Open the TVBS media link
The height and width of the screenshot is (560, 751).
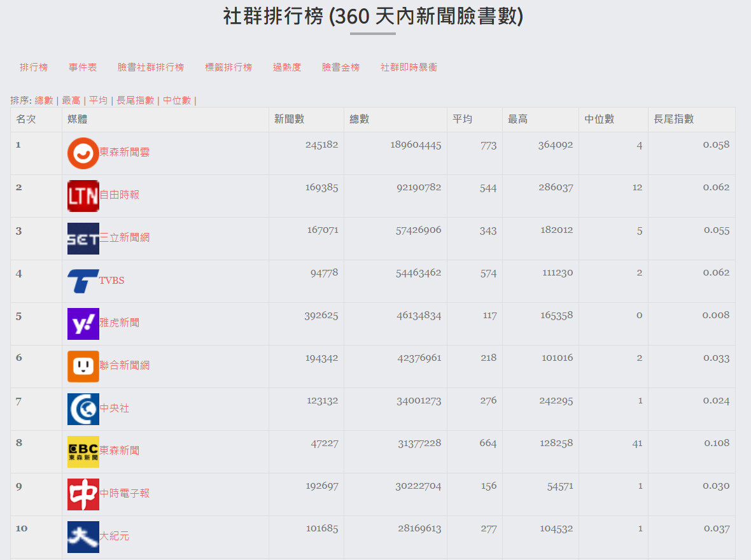[111, 280]
